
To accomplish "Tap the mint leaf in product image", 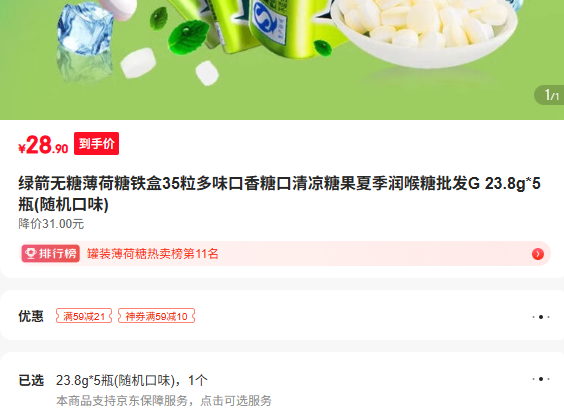I will click(x=188, y=36).
